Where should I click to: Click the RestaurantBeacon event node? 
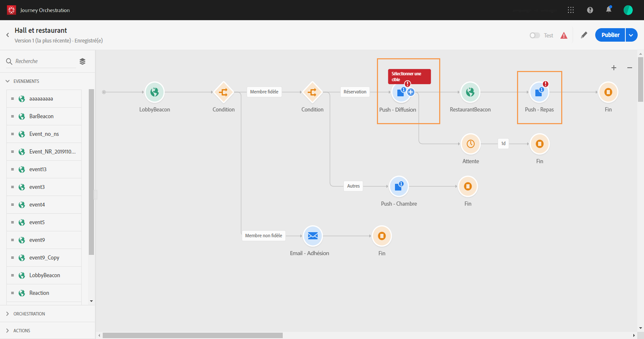(470, 92)
